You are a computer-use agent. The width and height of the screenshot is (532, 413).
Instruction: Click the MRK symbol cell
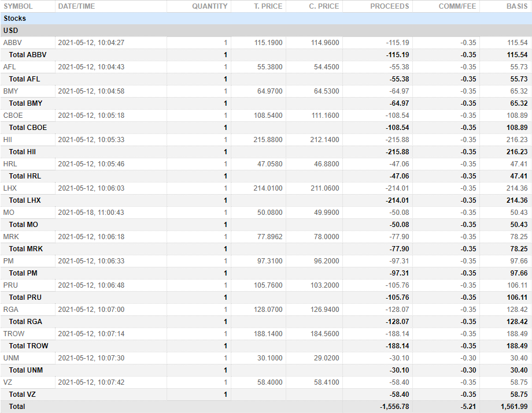coord(11,237)
